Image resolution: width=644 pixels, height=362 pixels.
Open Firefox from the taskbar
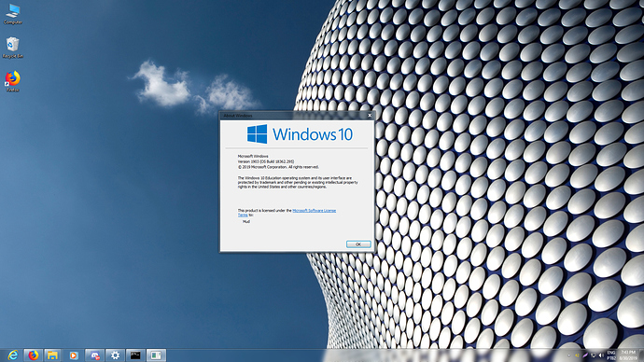[x=33, y=355]
